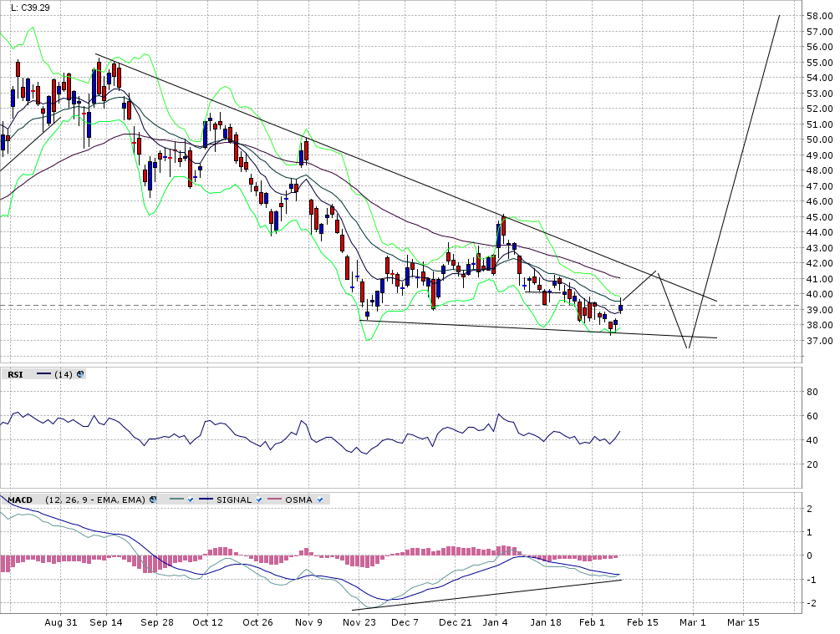
Task: Click the 37.00 price axis label
Action: (819, 341)
